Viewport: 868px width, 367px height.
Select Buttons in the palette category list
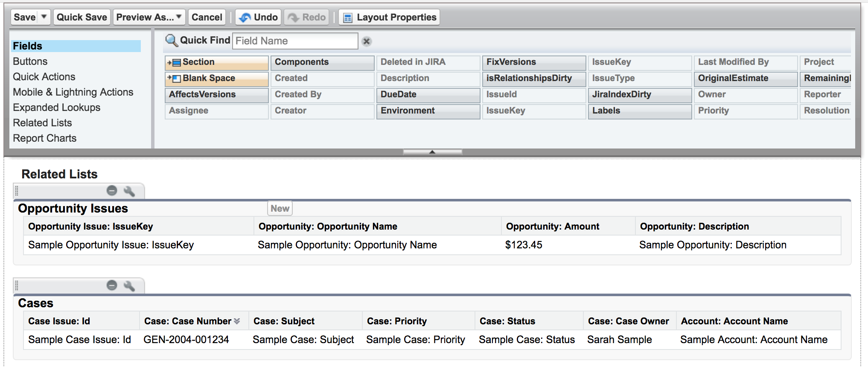tap(30, 61)
